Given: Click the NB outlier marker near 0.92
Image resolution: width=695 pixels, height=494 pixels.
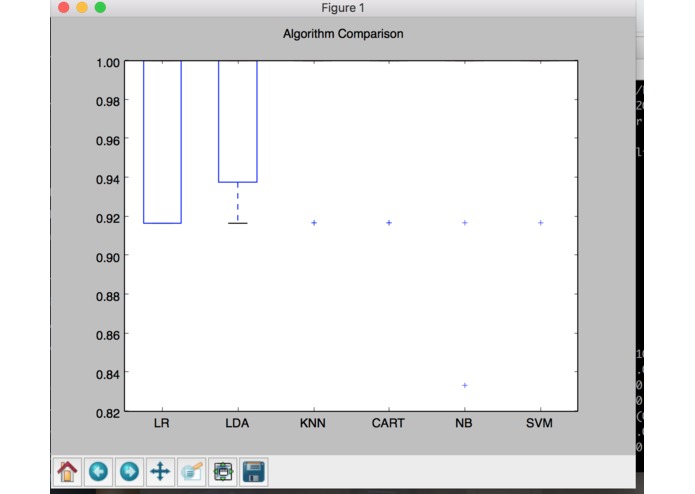Looking at the screenshot, I should (x=465, y=223).
